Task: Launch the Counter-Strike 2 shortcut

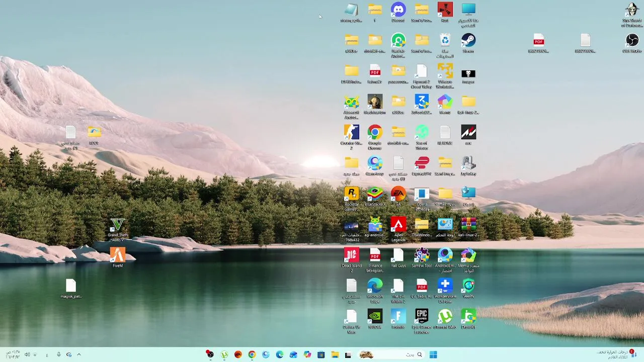Action: click(351, 138)
